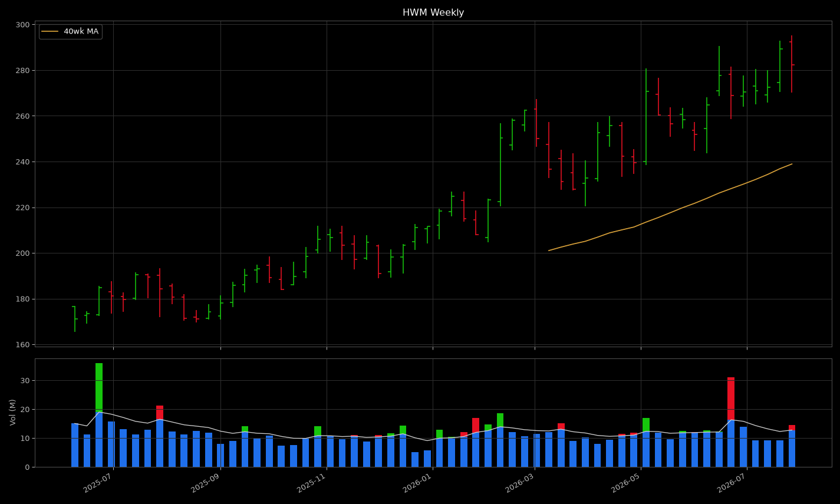Click the last red price bar peaking near 295

coord(792,64)
